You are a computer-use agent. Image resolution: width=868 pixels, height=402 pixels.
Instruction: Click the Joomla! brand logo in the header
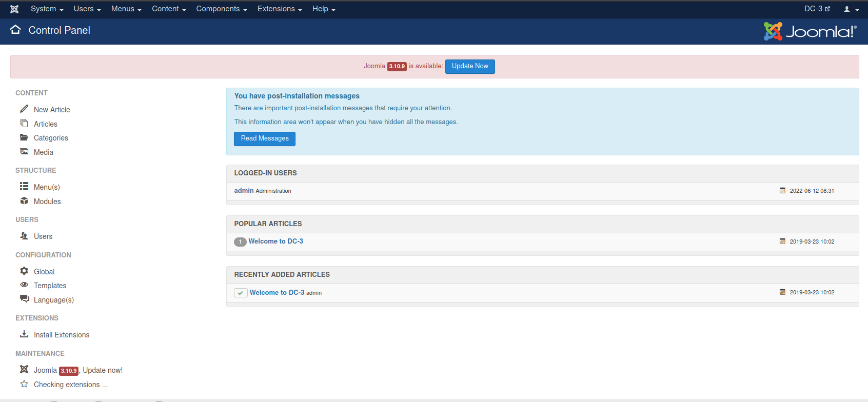tap(810, 31)
